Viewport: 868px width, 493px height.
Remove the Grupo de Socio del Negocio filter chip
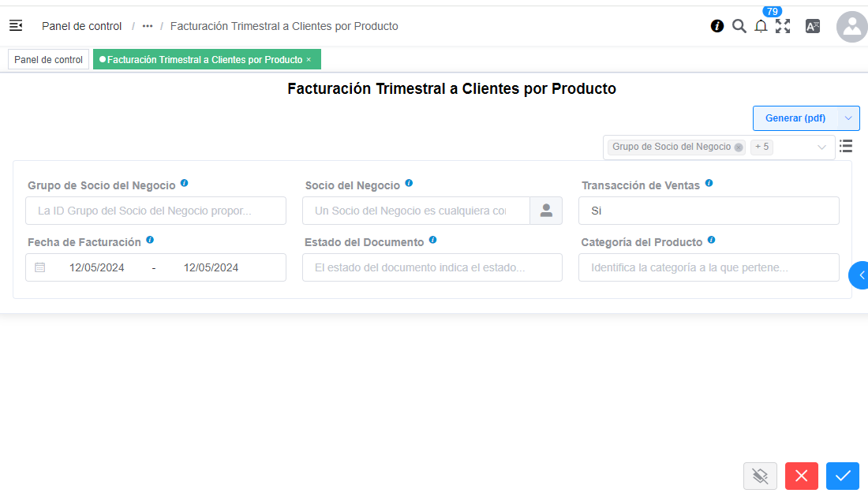point(739,147)
